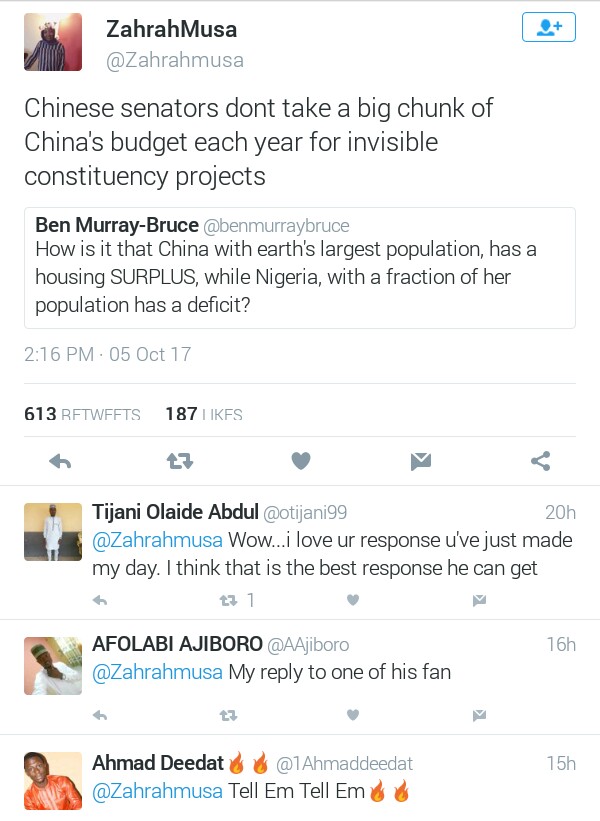Viewport: 600px width, 821px height.
Task: Share the main tweet
Action: tap(541, 461)
